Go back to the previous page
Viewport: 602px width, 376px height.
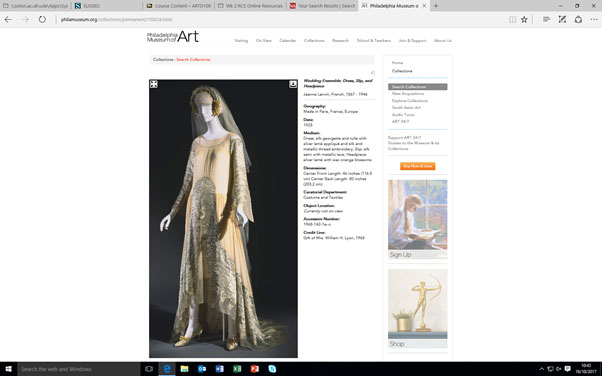(x=8, y=20)
